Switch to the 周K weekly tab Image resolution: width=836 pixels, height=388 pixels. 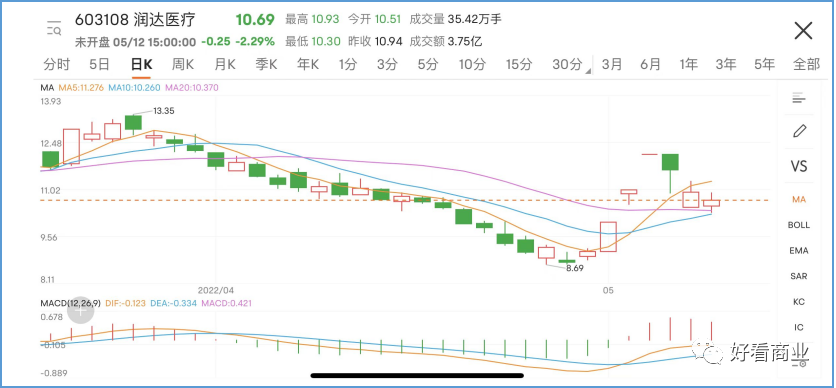183,65
